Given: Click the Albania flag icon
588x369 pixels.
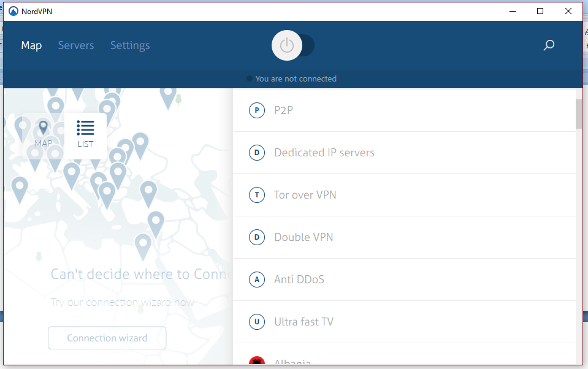Looking at the screenshot, I should pyautogui.click(x=257, y=360).
